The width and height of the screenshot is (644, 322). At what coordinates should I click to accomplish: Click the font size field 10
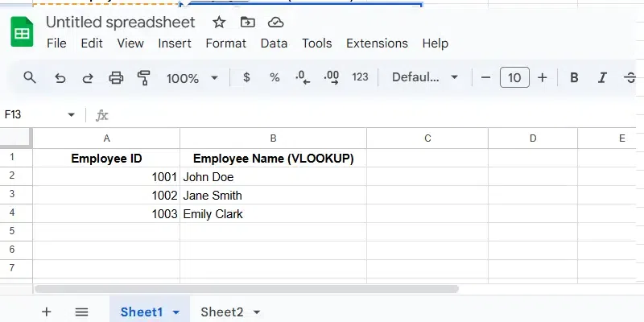pyautogui.click(x=514, y=77)
